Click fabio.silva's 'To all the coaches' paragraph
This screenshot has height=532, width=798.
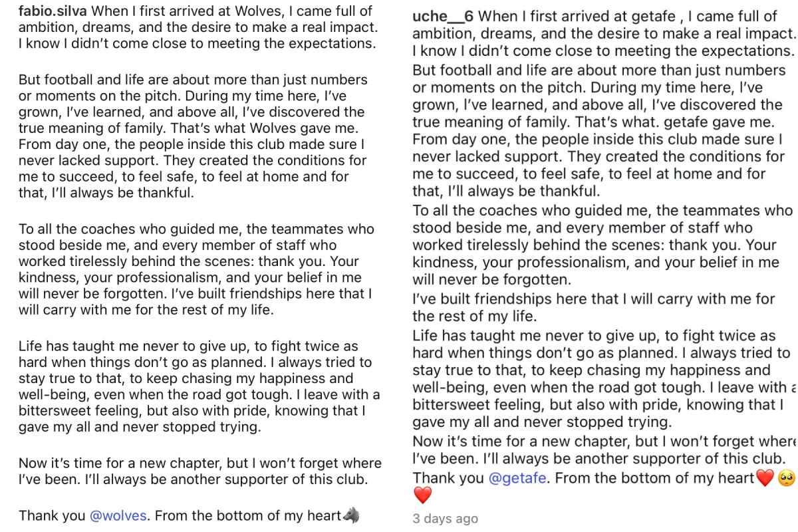coord(196,269)
